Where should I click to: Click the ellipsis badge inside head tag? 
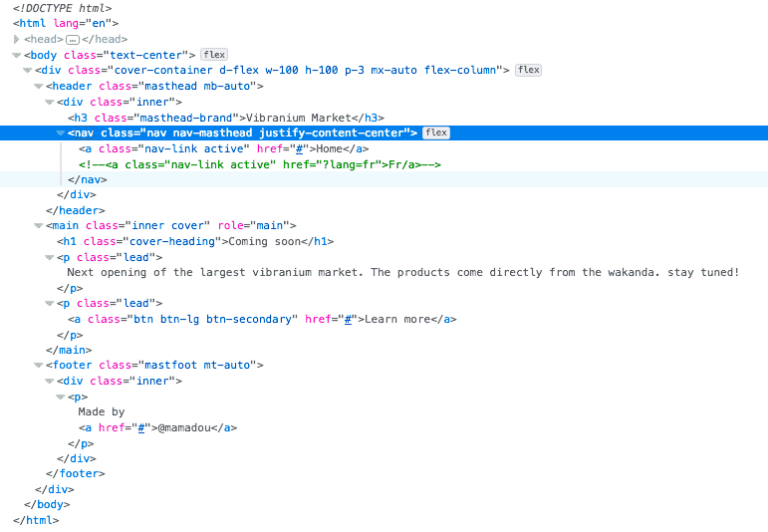72,39
